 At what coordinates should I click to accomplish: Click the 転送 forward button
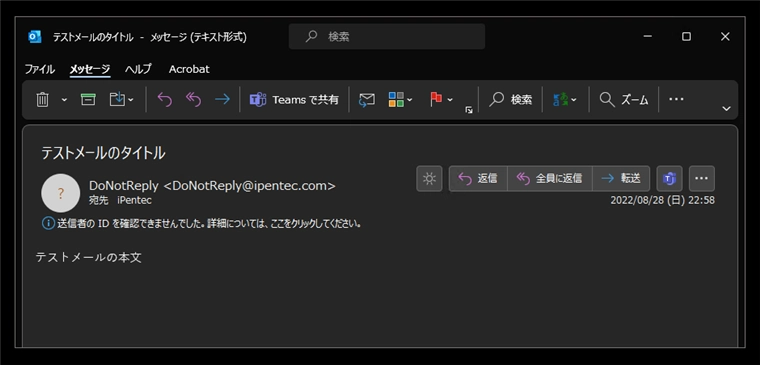[x=621, y=179]
